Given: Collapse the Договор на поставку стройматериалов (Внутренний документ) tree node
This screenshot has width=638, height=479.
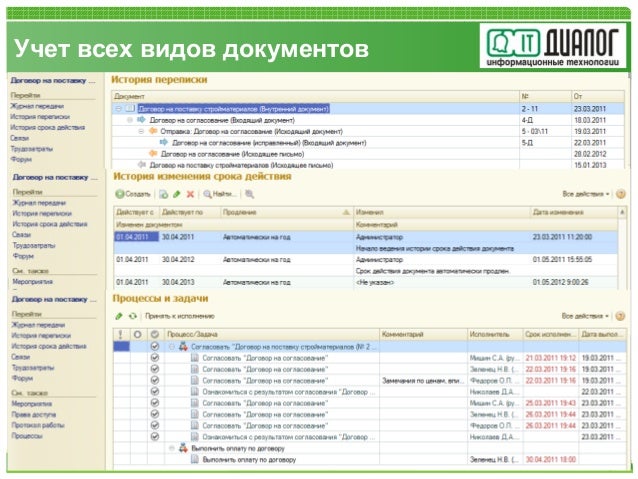Looking at the screenshot, I should point(118,109).
